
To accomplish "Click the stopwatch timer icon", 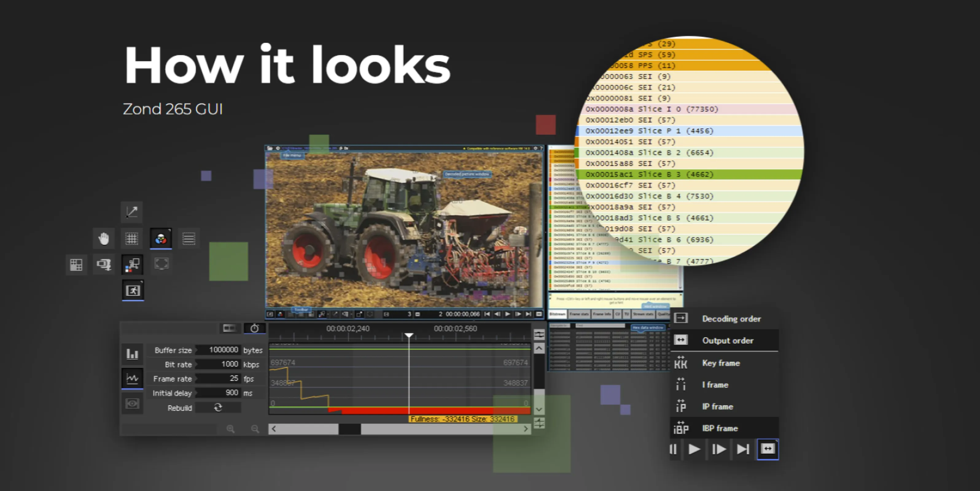I will tap(255, 328).
